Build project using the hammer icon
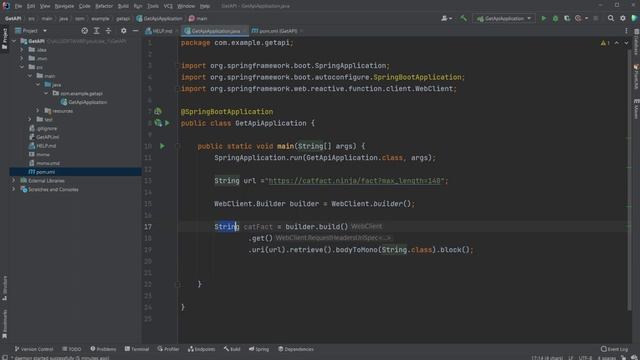 463,18
